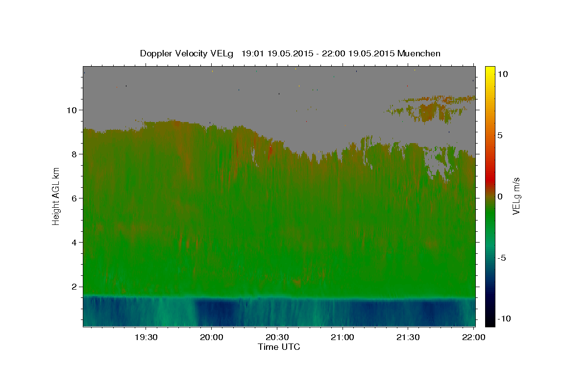Click the isolated cloud patch above 10 km
Image resolution: width=588 pixels, height=392 pixels.
point(431,109)
